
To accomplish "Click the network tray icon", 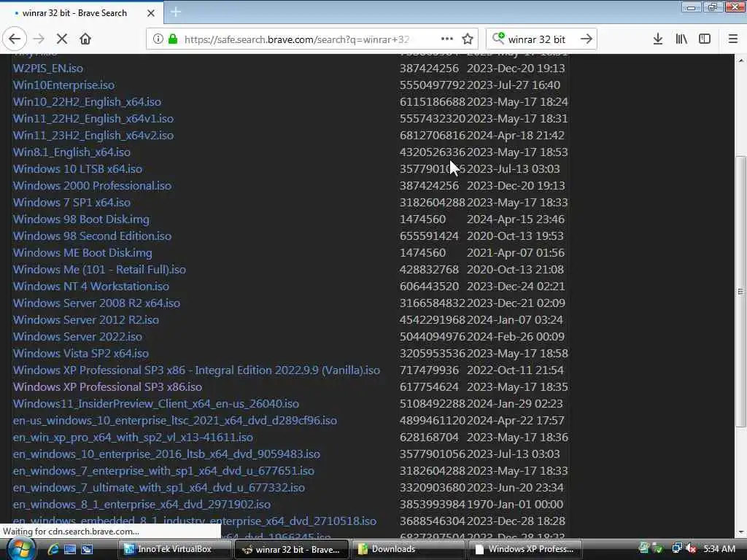I will 676,549.
